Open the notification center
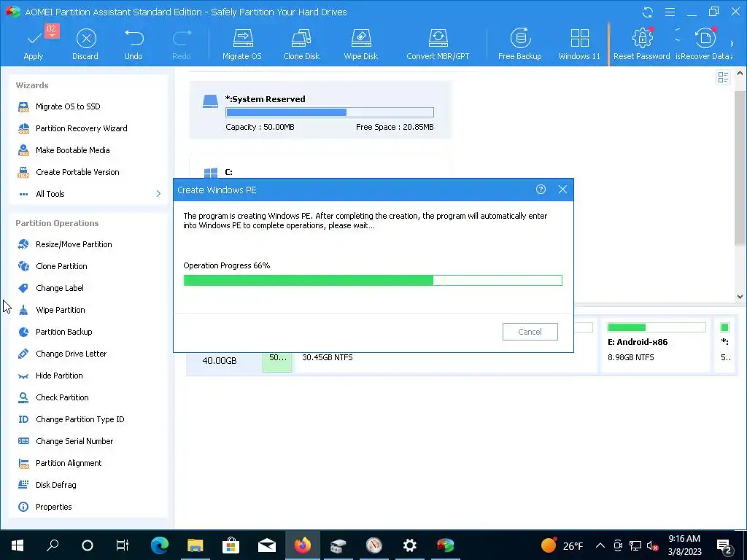 (x=724, y=546)
